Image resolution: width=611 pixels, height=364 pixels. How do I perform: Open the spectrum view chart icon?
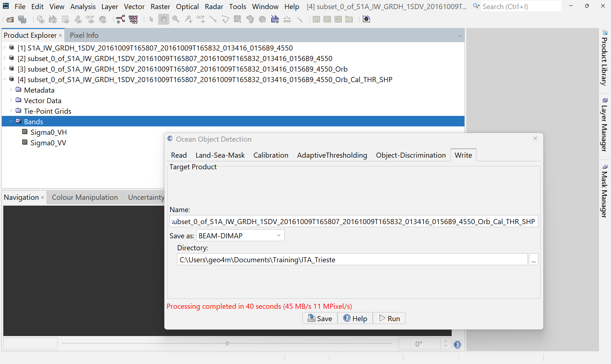[x=367, y=20]
